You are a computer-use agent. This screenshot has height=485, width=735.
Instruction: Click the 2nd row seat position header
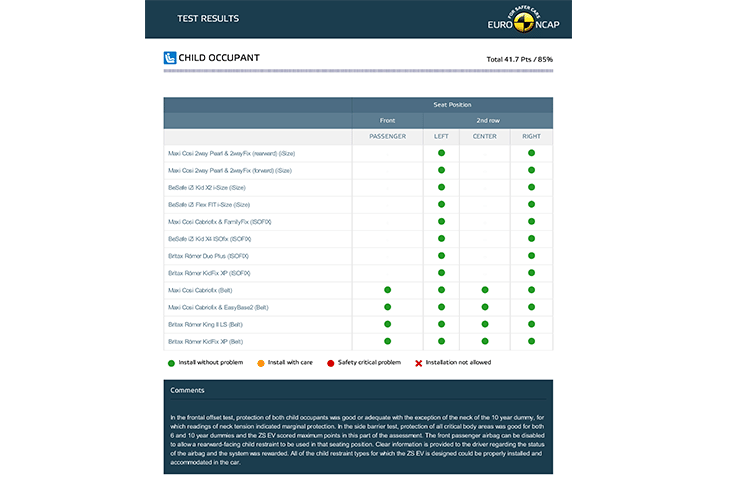pyautogui.click(x=487, y=120)
